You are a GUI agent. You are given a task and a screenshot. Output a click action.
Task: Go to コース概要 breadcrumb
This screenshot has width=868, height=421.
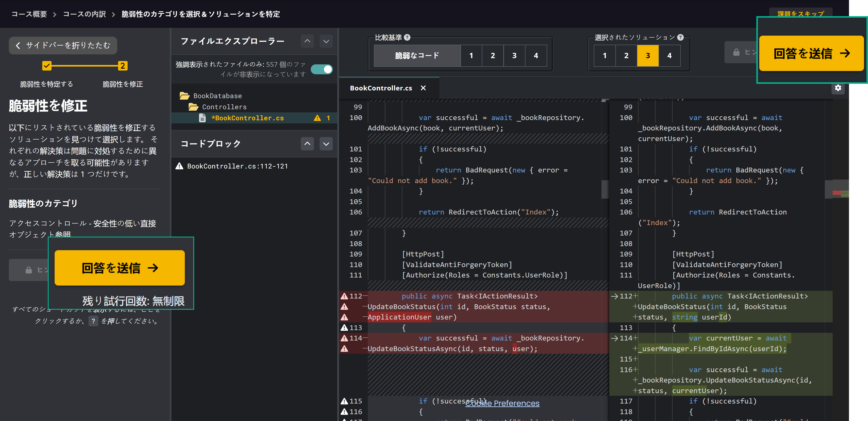point(29,14)
